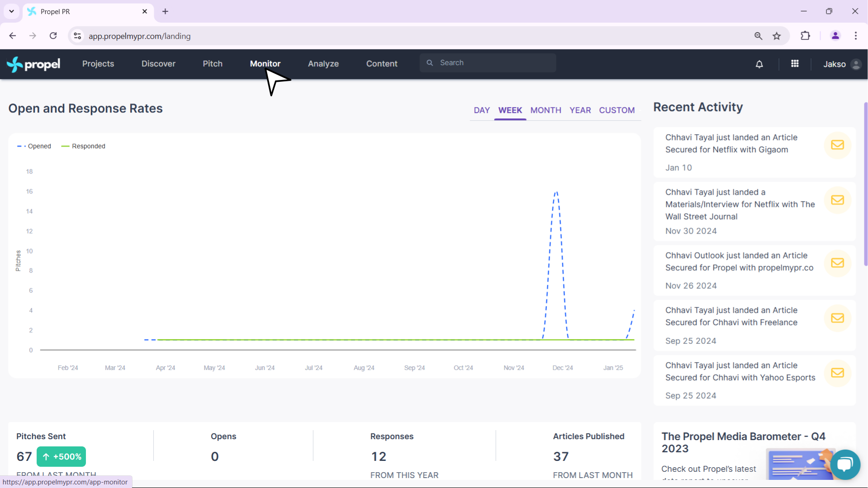
Task: Click envelope icon for Netflix Gigaom activity
Action: [837, 145]
